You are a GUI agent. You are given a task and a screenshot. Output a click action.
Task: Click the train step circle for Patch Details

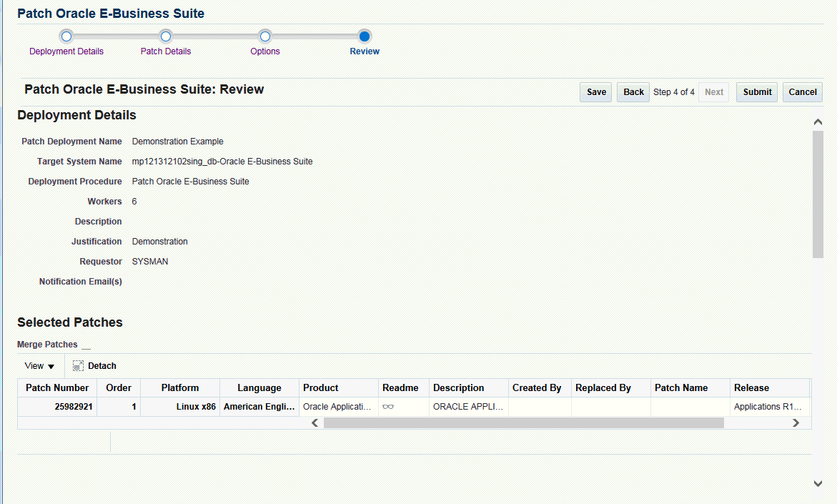[166, 36]
